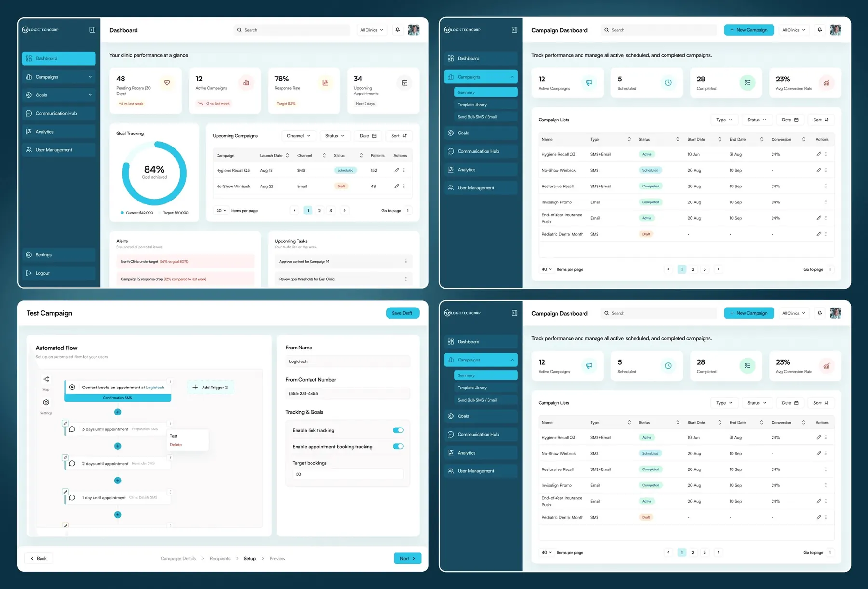Image resolution: width=868 pixels, height=589 pixels.
Task: Click Next in the Test Campaign footer
Action: pyautogui.click(x=407, y=559)
